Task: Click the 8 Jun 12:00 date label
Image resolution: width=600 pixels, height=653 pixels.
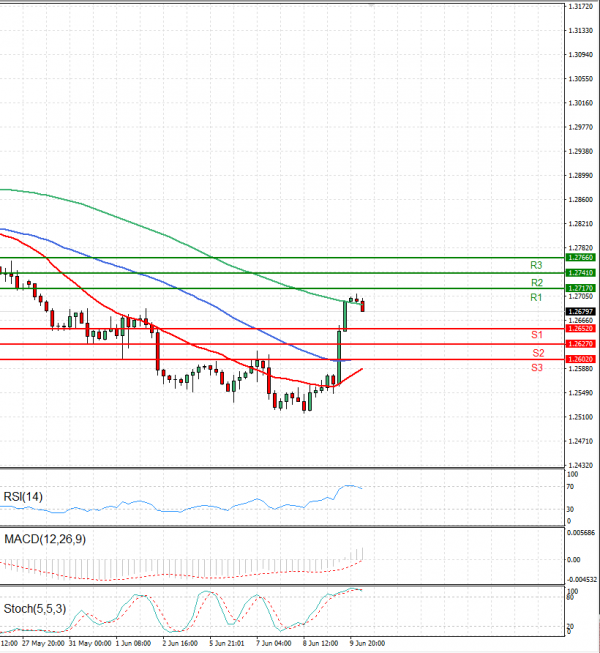Action: tap(320, 643)
